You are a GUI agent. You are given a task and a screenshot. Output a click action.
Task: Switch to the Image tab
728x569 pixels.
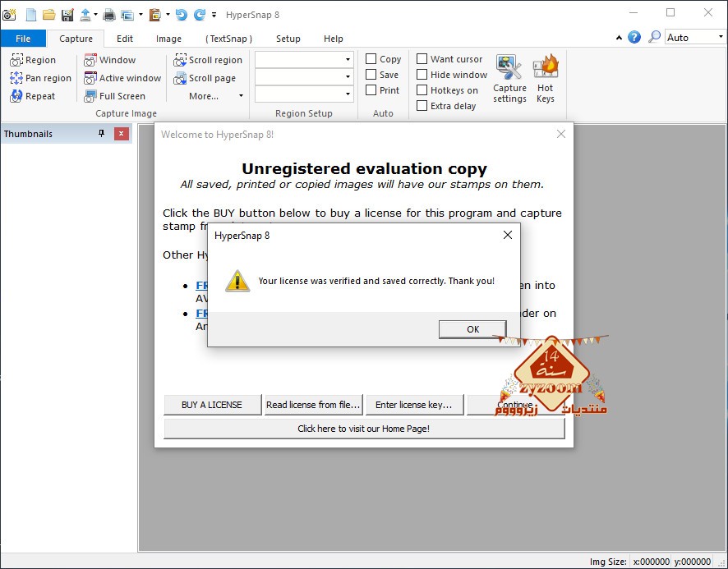click(168, 39)
